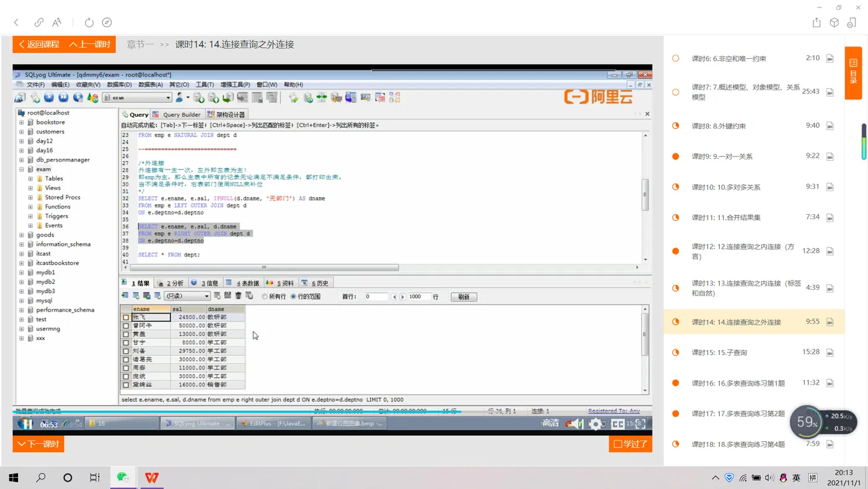868x489 pixels.
Task: Return to course via 返回课程
Action: [38, 44]
